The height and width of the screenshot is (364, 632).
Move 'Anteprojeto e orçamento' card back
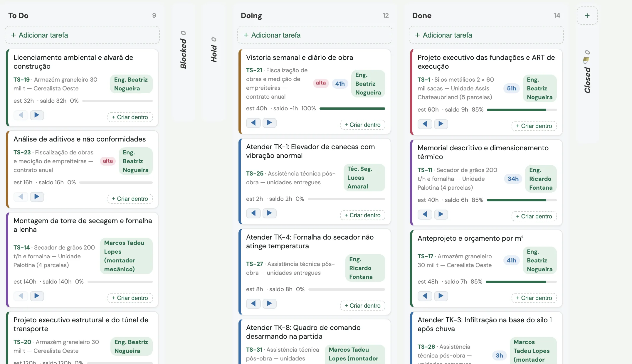pos(425,296)
